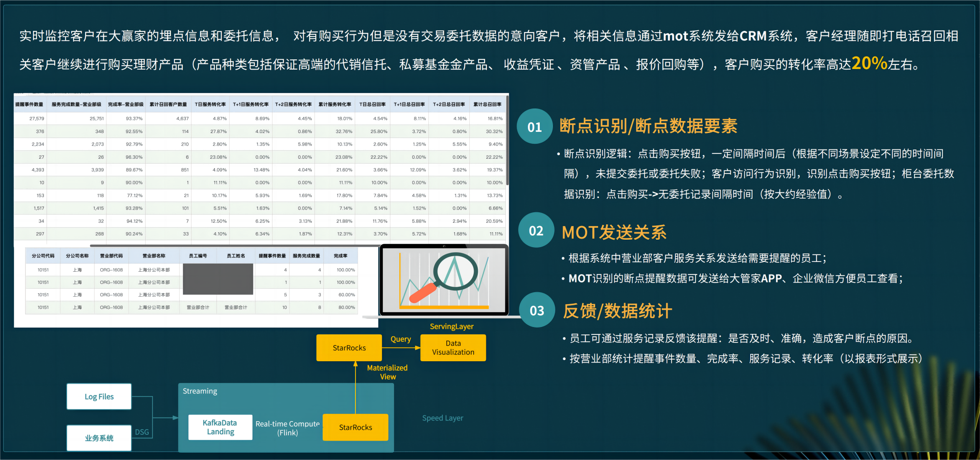
Task: Click the KafkaData Landing box
Action: (220, 427)
